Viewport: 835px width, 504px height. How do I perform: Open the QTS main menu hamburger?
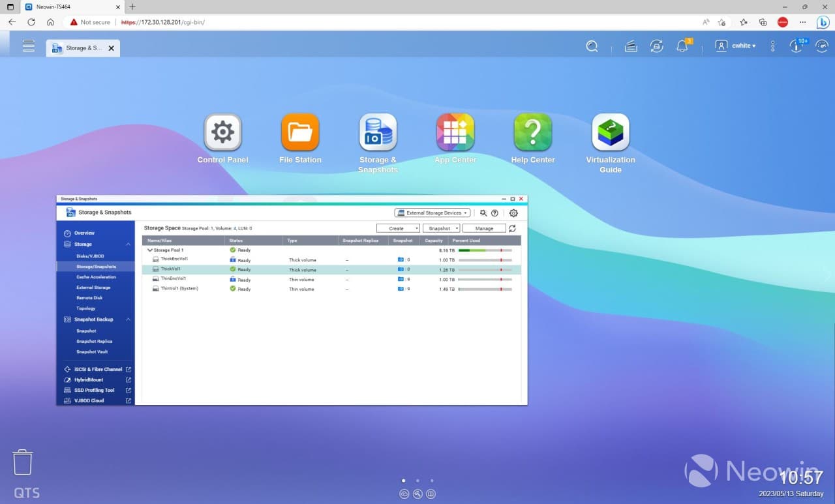coord(28,46)
